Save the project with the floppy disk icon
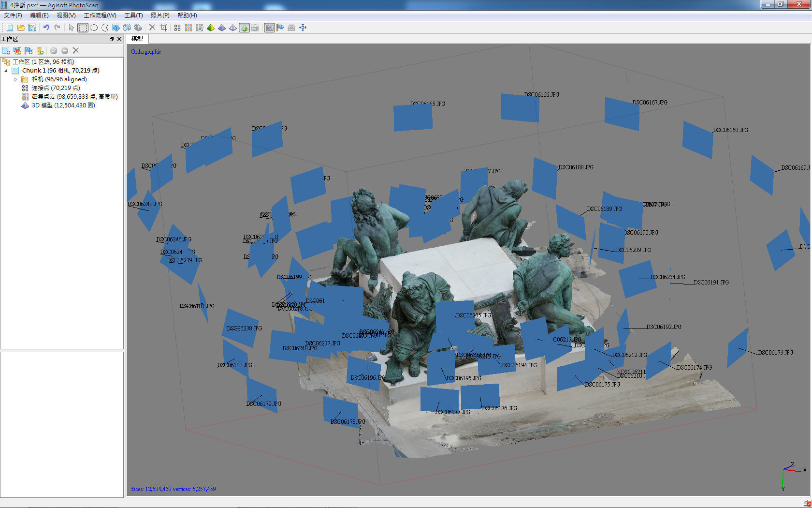This screenshot has height=508, width=812. pos(32,28)
